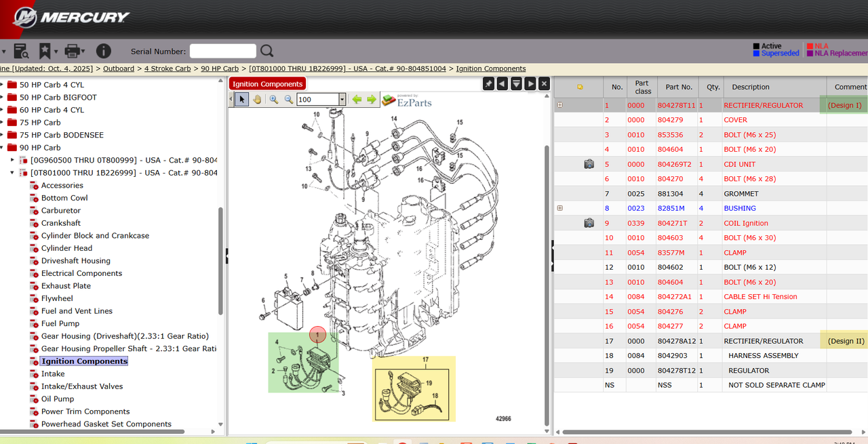The height and width of the screenshot is (444, 868).
Task: Expand the 75 HP Carb BODENSEE folder
Action: point(1,135)
